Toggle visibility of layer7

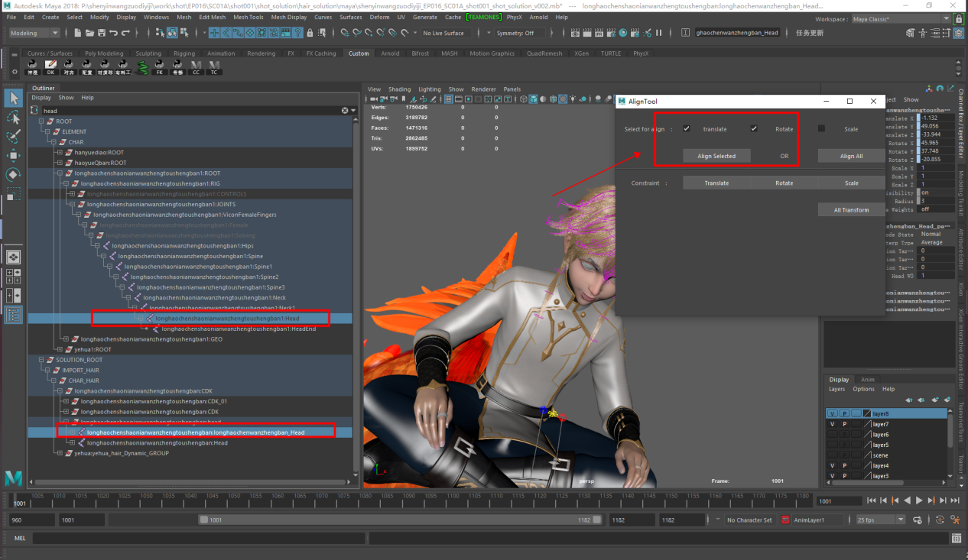coord(833,424)
